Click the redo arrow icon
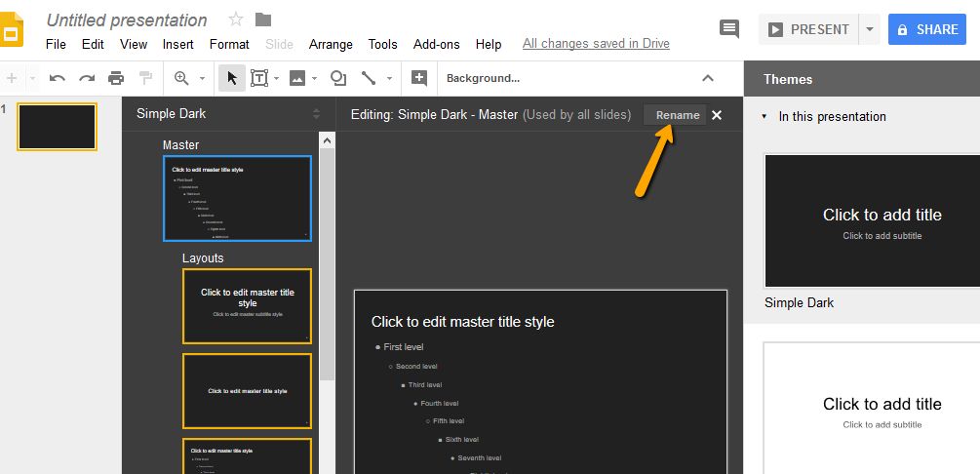This screenshot has height=474, width=980. (87, 78)
